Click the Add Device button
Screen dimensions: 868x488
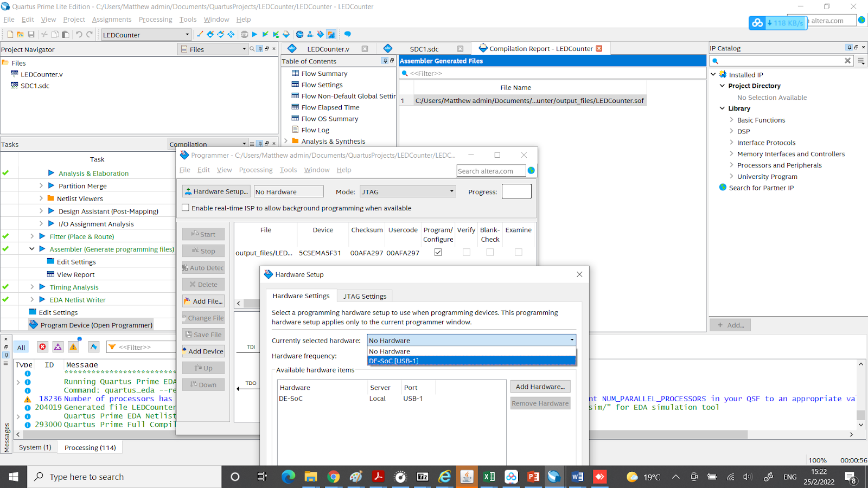point(203,351)
